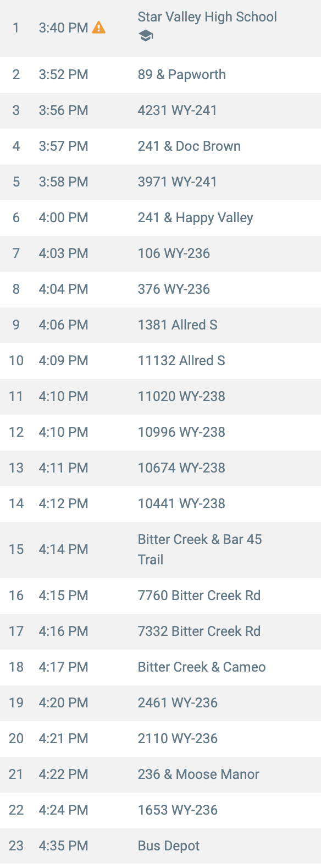Image resolution: width=321 pixels, height=868 pixels.
Task: Select the 241 & Happy Valley stop
Action: [160, 218]
